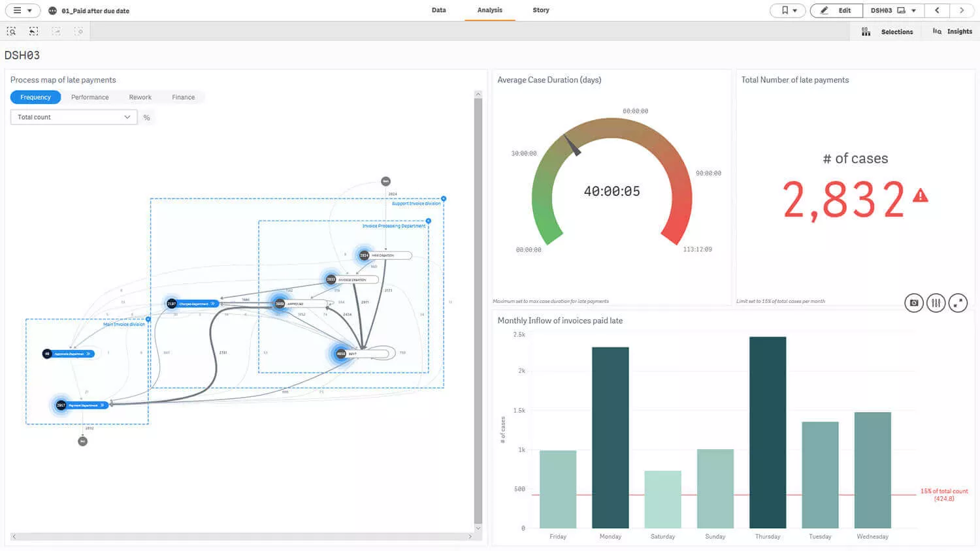Go to the next sheet arrow

962,10
